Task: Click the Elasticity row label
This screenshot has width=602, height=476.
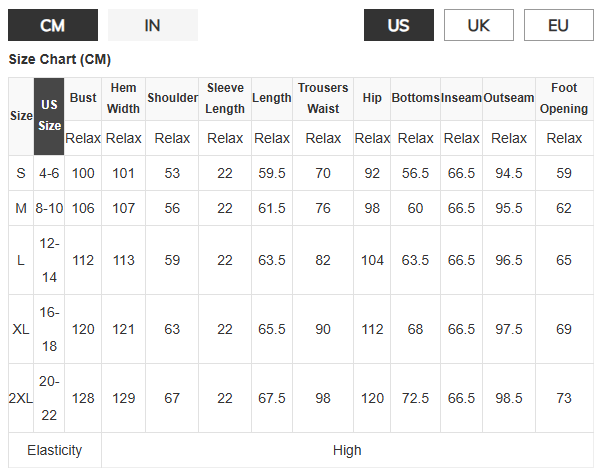Action: pos(55,450)
